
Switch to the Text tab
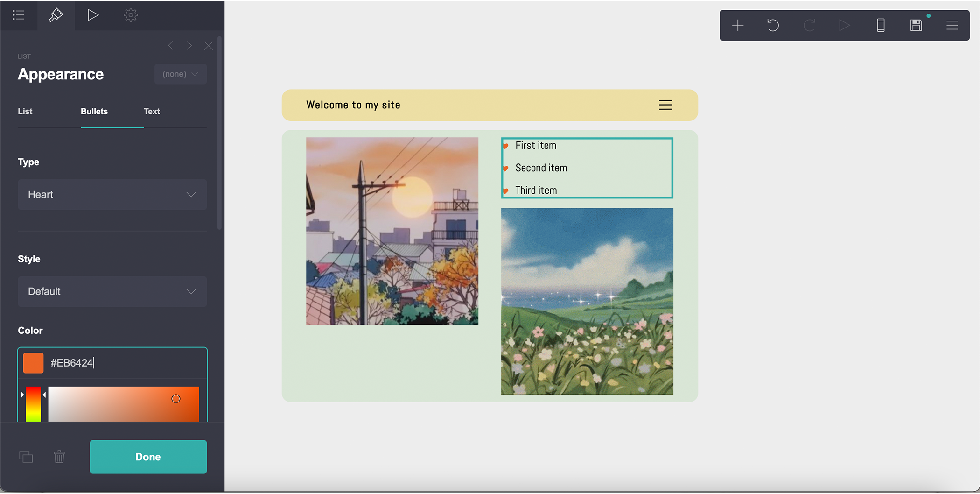152,112
